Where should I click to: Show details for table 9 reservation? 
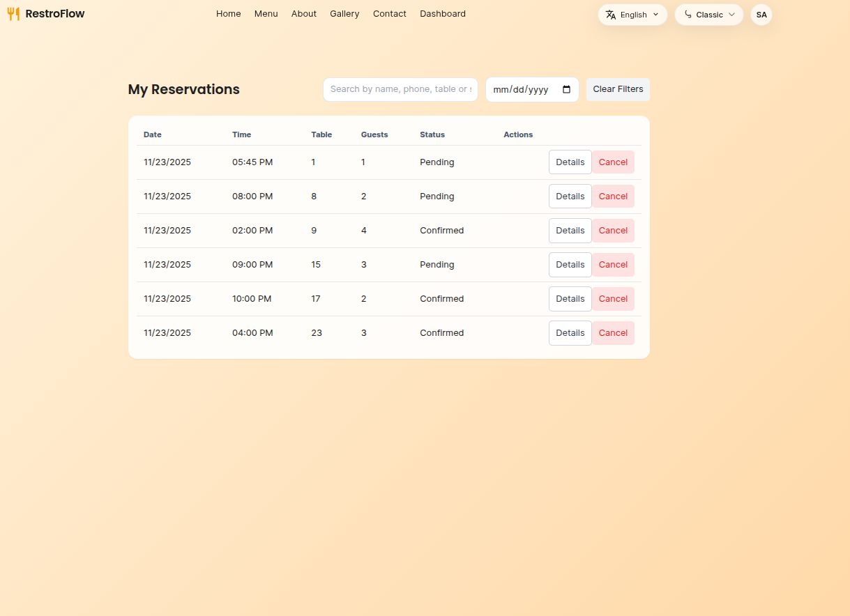[570, 231]
